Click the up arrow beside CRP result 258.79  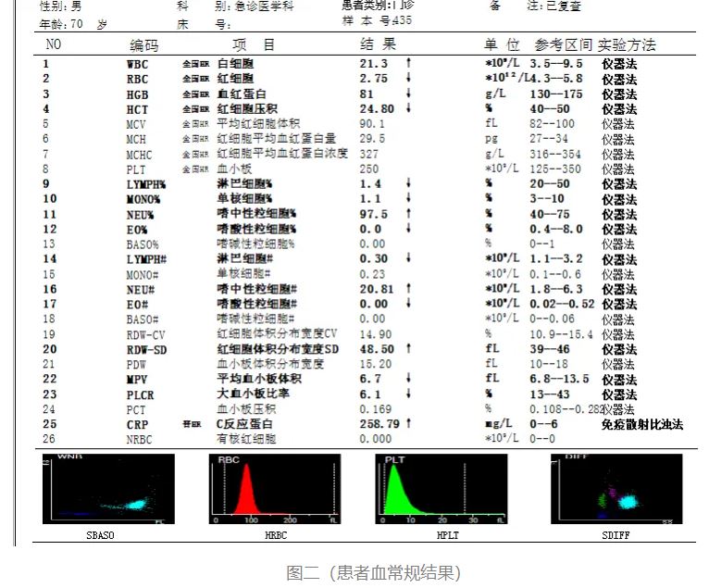click(408, 424)
